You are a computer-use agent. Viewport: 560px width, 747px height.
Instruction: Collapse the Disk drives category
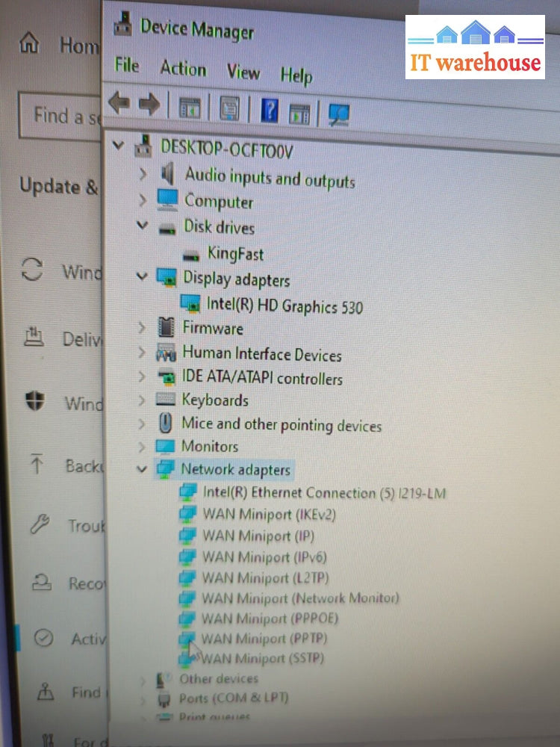coord(142,225)
